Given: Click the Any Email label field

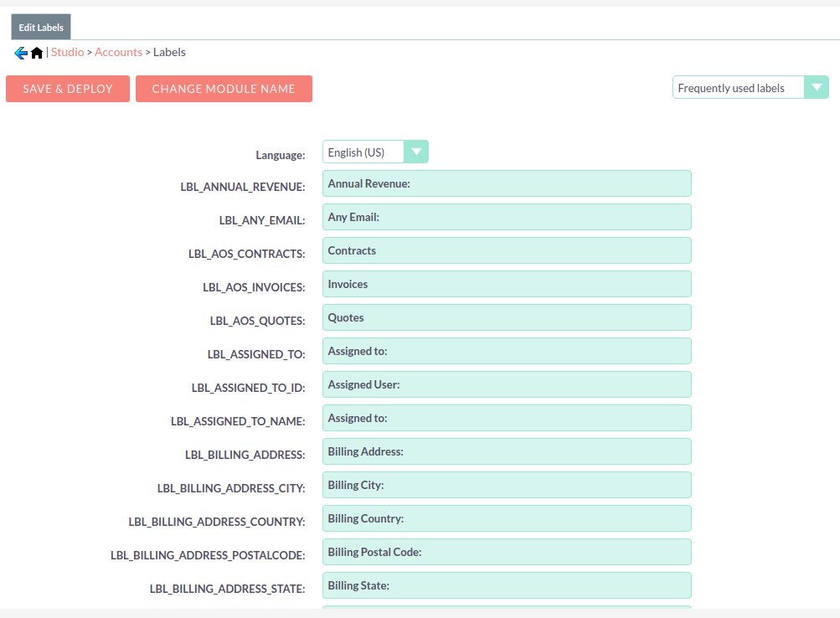Looking at the screenshot, I should 507,217.
